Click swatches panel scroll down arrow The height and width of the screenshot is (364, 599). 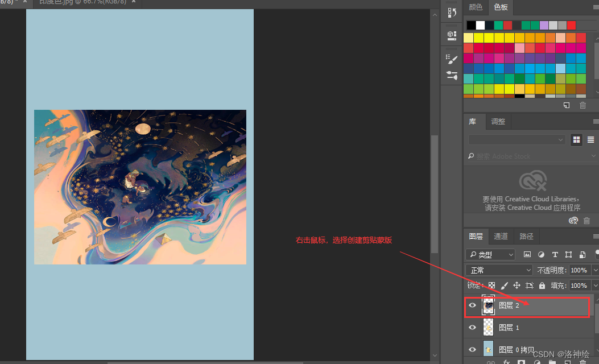pos(597,92)
